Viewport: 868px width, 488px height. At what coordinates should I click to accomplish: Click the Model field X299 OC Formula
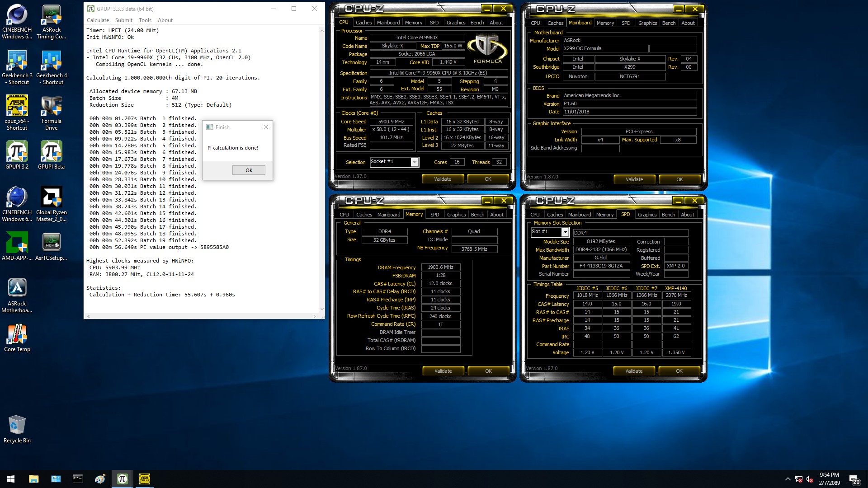[605, 48]
